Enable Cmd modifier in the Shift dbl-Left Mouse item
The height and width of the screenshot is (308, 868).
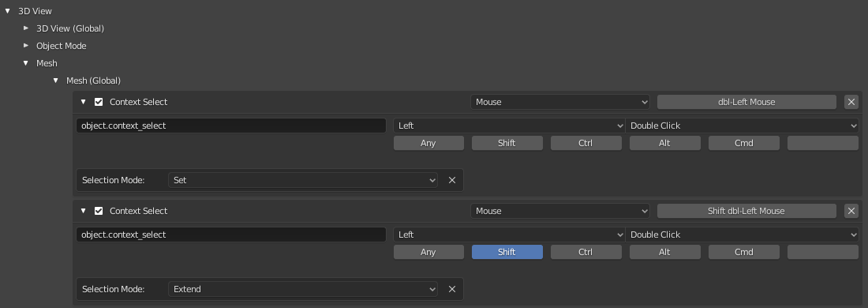point(744,252)
